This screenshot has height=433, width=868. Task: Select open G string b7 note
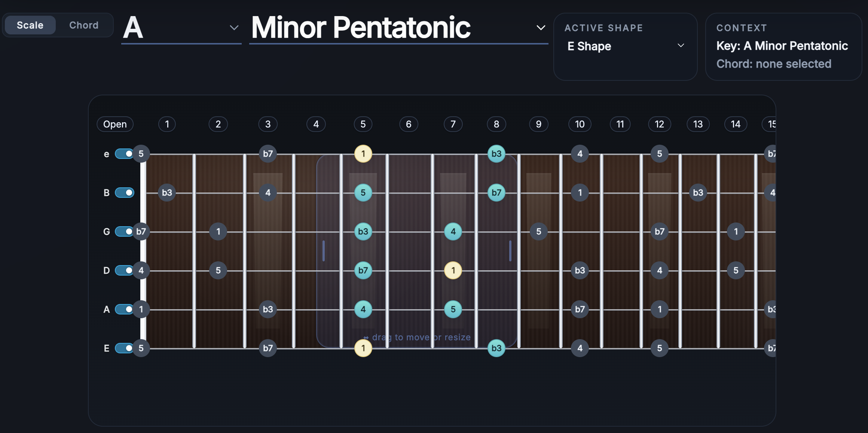[141, 231]
